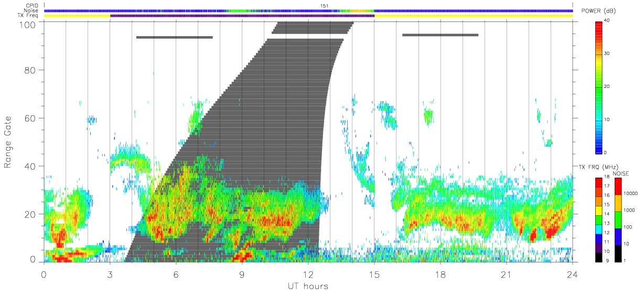
Task: Click the 100 tick on the NOISE scale
Action: (x=627, y=227)
